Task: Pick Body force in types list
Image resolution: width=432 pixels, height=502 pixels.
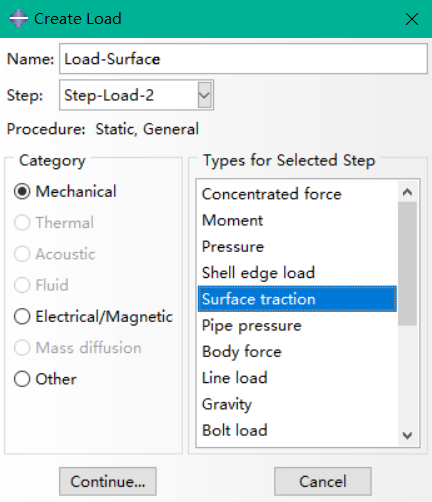Action: click(x=297, y=352)
